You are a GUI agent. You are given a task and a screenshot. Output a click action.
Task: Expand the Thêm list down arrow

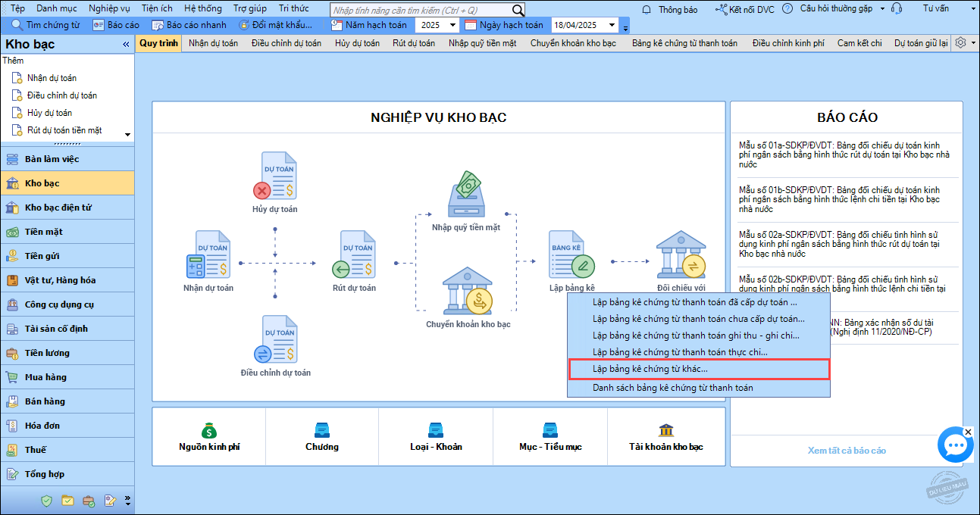tap(127, 135)
